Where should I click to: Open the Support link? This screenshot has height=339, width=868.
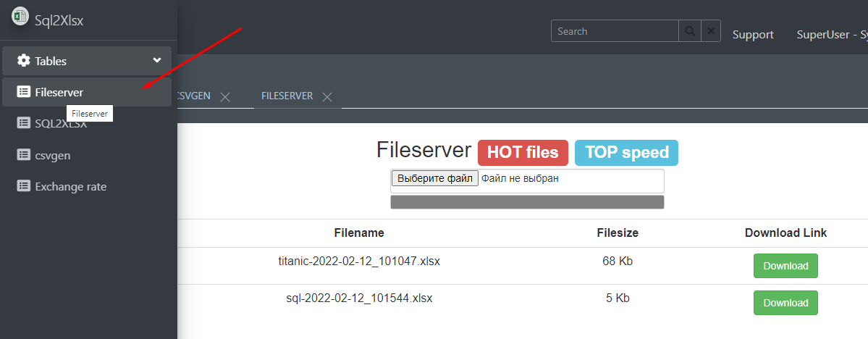click(753, 35)
